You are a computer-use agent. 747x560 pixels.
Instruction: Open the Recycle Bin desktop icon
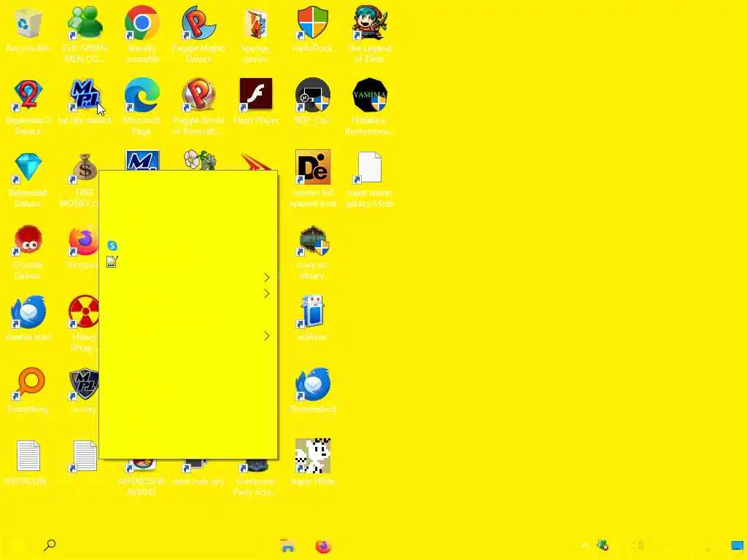pos(28,23)
